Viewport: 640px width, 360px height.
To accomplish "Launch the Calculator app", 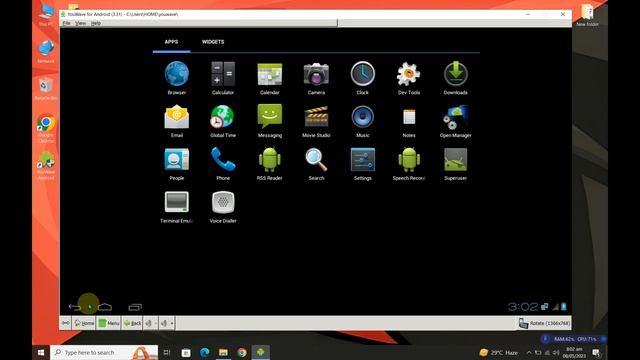I will pos(223,78).
